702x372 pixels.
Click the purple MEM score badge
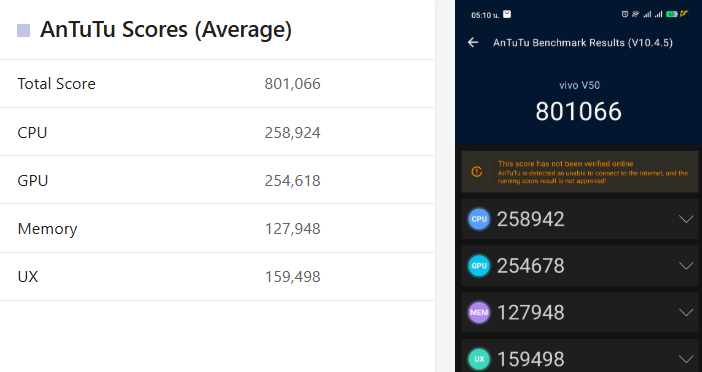(x=479, y=312)
